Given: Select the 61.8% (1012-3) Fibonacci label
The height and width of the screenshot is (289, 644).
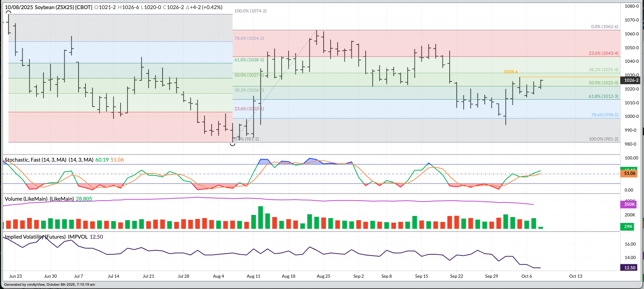Looking at the screenshot, I should click(x=603, y=96).
